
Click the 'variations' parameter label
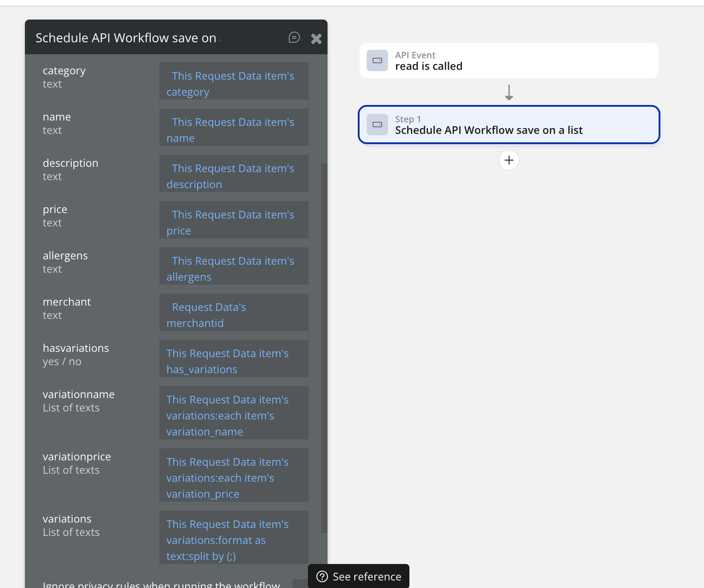[67, 519]
